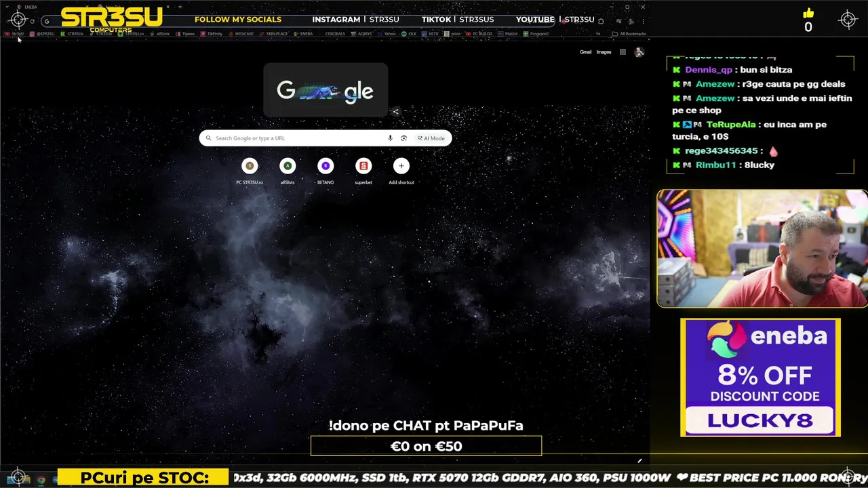Click TeRupeAla chat message about turcia

(749, 131)
